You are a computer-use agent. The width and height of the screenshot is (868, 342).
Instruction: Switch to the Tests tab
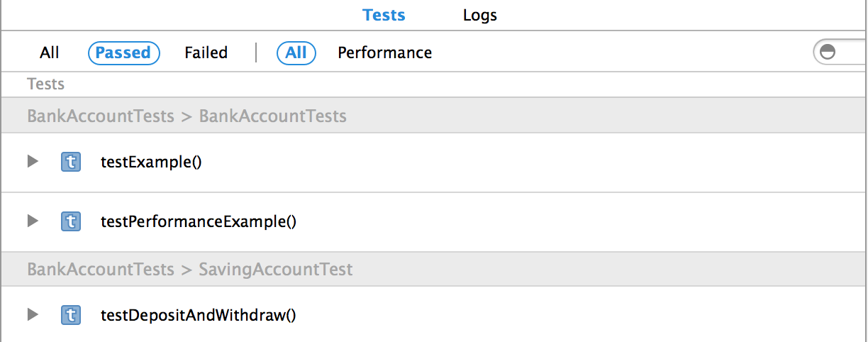[384, 15]
